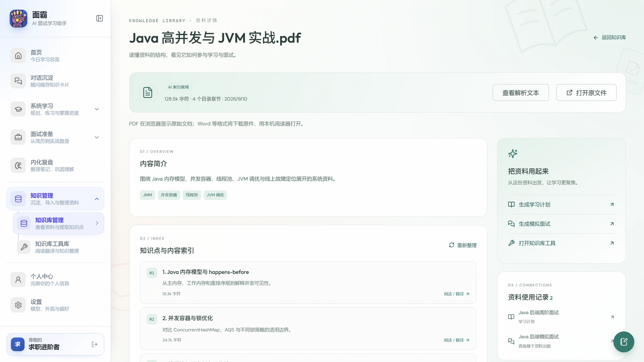644x362 pixels.
Task: Click the 查看解析文本 button
Action: [x=521, y=93]
